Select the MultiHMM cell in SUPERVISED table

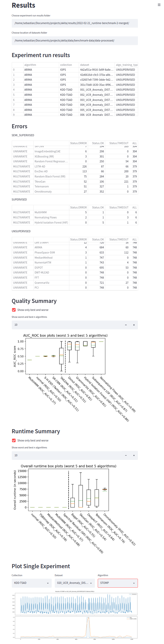(51, 213)
